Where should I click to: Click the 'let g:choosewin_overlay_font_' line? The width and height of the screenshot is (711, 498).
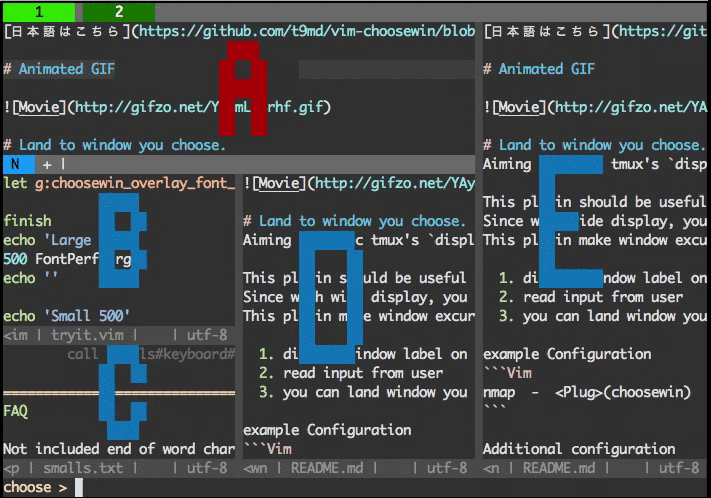click(119, 183)
